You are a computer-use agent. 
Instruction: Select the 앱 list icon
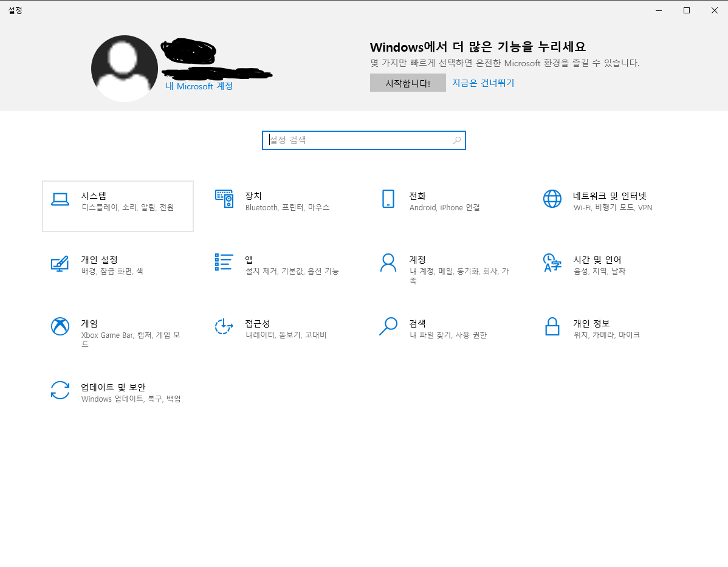[x=224, y=262]
